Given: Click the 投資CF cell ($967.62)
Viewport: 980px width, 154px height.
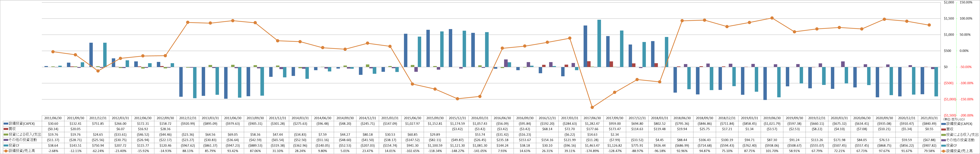Looking at the screenshot, I should pos(188,146).
